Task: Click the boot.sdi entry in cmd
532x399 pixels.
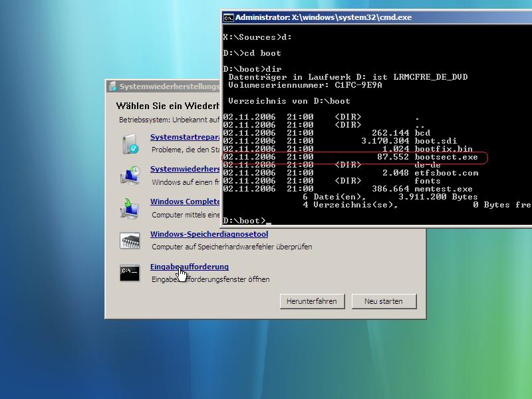Action: [x=340, y=141]
